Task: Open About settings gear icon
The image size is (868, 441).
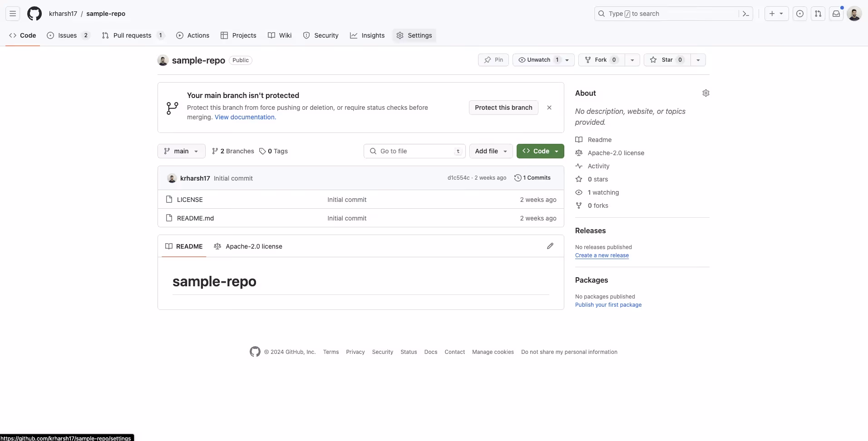Action: pos(706,93)
